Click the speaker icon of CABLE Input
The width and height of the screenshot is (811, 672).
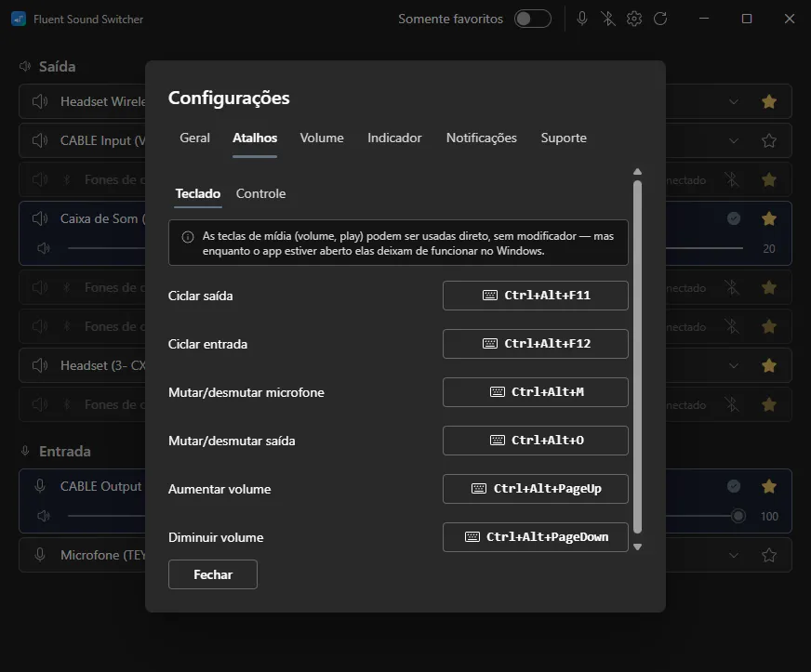[x=40, y=140]
